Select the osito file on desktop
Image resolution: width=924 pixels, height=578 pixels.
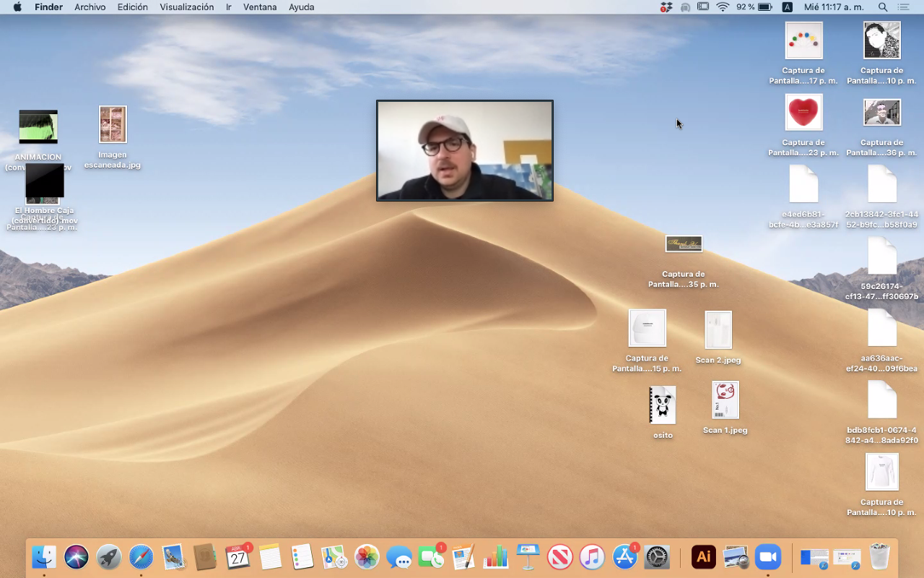(x=662, y=405)
